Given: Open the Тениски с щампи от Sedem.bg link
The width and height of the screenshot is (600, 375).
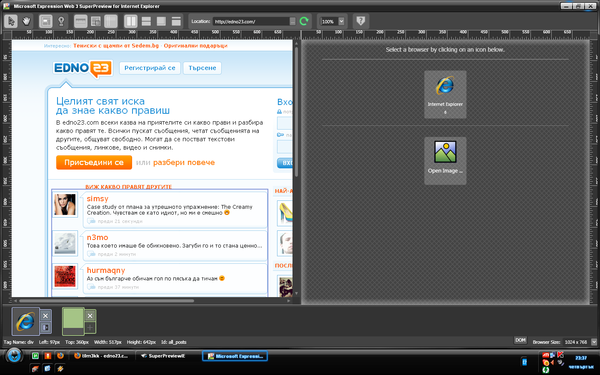Looking at the screenshot, I should pyautogui.click(x=116, y=46).
